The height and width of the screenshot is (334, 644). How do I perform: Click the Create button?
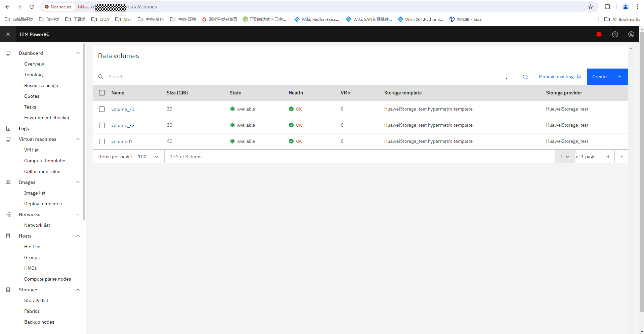[x=607, y=77]
